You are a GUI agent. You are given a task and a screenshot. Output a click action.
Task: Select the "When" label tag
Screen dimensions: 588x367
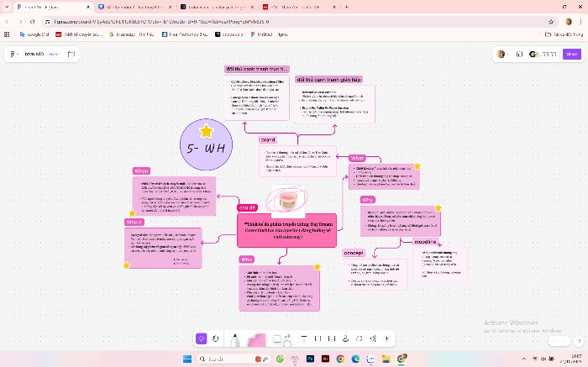click(x=141, y=171)
